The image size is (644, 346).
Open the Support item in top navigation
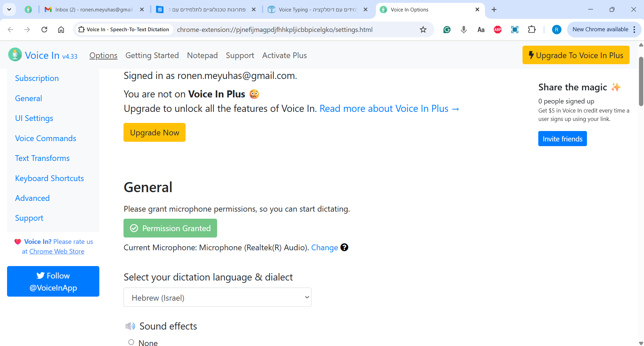coord(240,55)
